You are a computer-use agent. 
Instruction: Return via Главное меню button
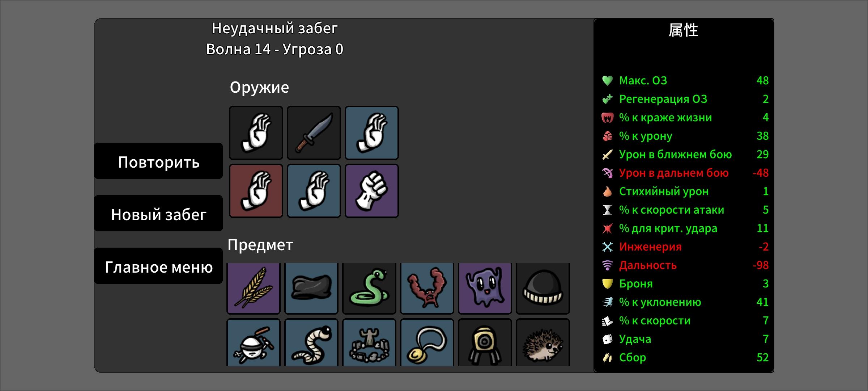158,266
